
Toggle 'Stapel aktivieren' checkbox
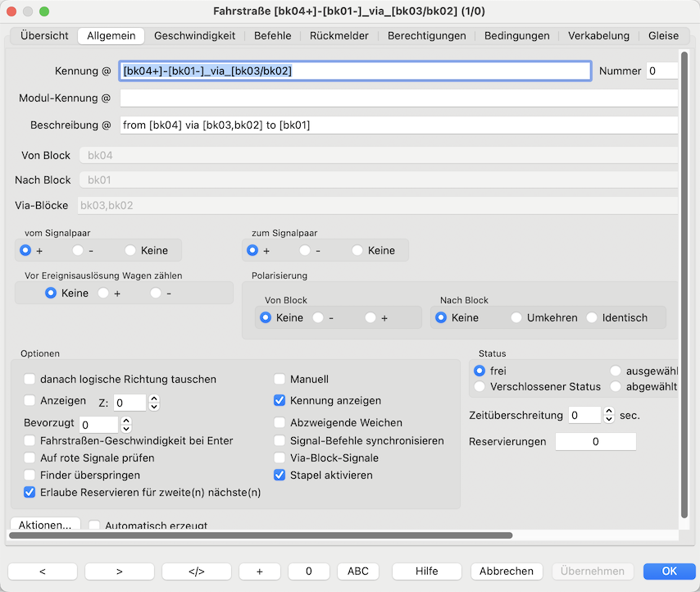pyautogui.click(x=280, y=475)
